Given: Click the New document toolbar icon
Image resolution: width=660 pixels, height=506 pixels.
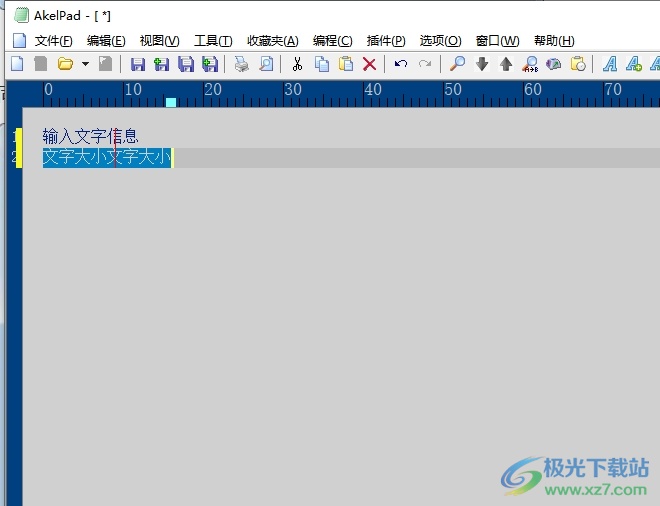Looking at the screenshot, I should click(x=17, y=64).
